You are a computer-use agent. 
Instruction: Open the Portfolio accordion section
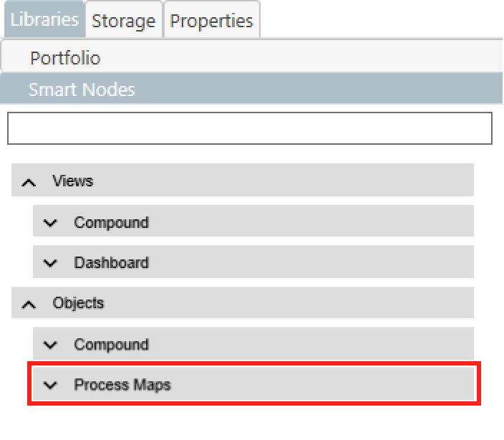(x=65, y=57)
